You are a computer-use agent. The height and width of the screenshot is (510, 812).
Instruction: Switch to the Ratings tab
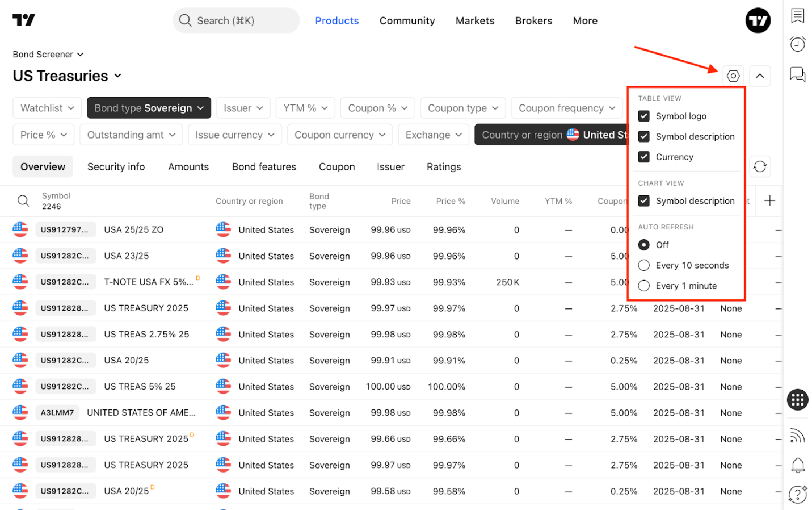[x=444, y=166]
